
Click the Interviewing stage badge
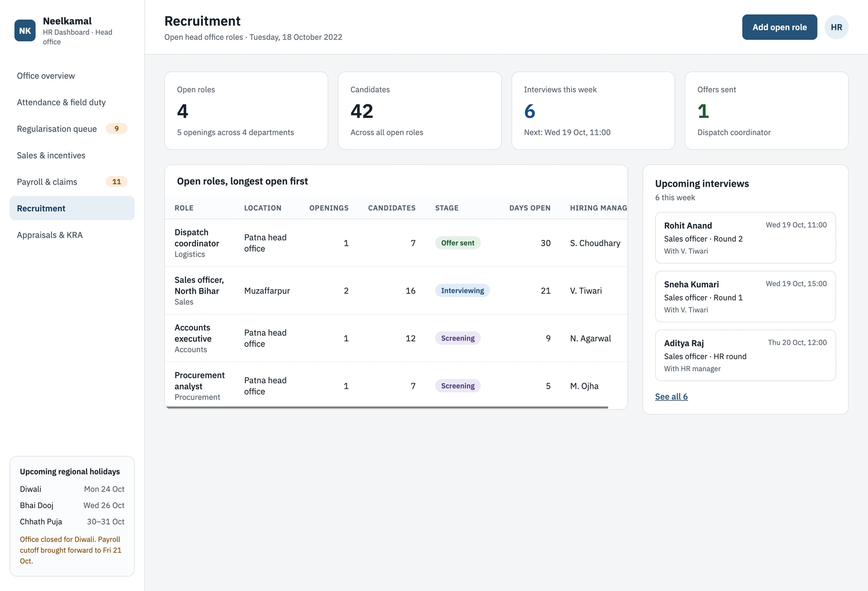point(462,291)
